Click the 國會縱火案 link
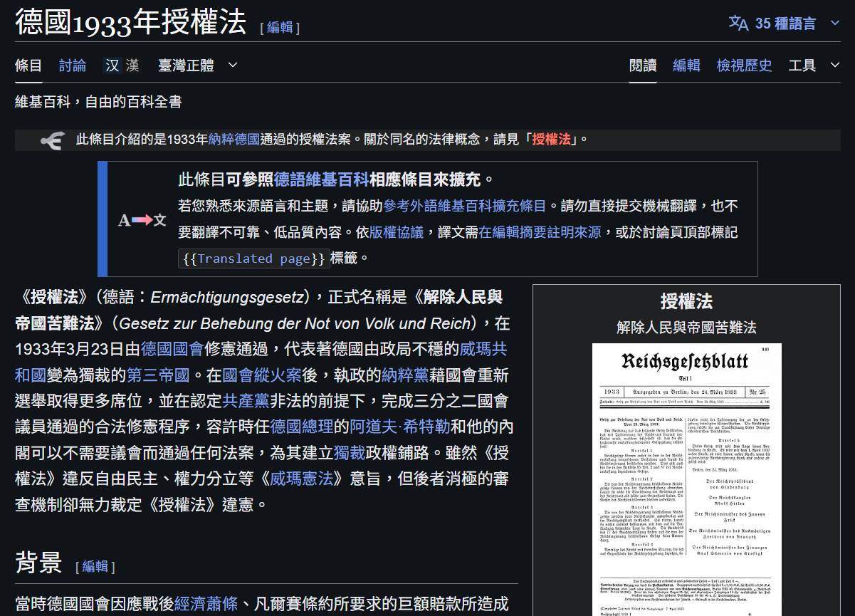Viewport: 855px width, 616px height. pos(262,375)
